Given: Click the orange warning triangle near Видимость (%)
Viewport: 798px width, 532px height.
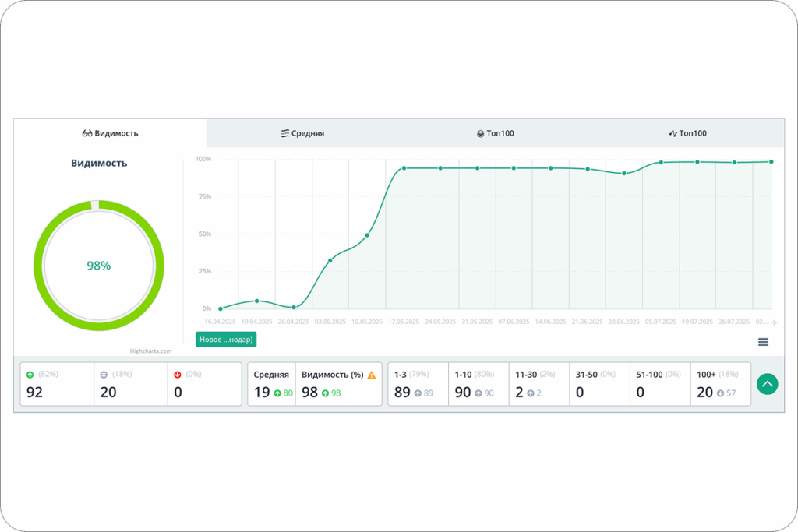Looking at the screenshot, I should coord(372,375).
